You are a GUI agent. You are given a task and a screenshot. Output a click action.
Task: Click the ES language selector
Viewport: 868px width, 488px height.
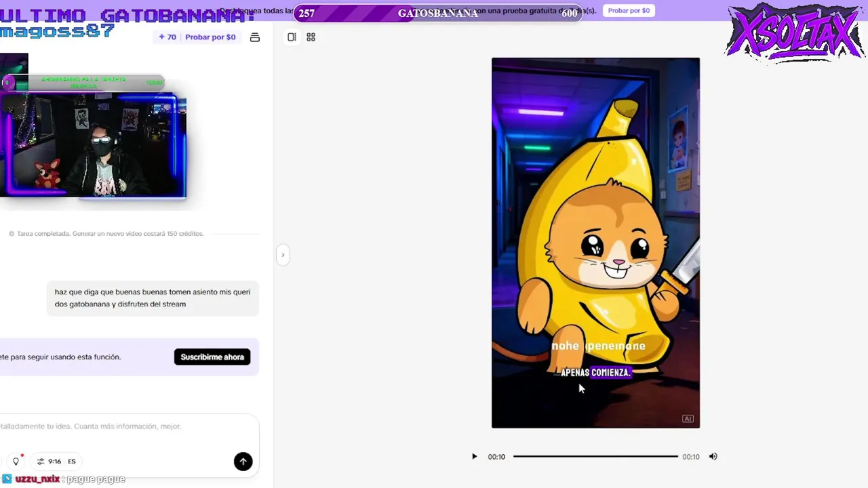(72, 462)
